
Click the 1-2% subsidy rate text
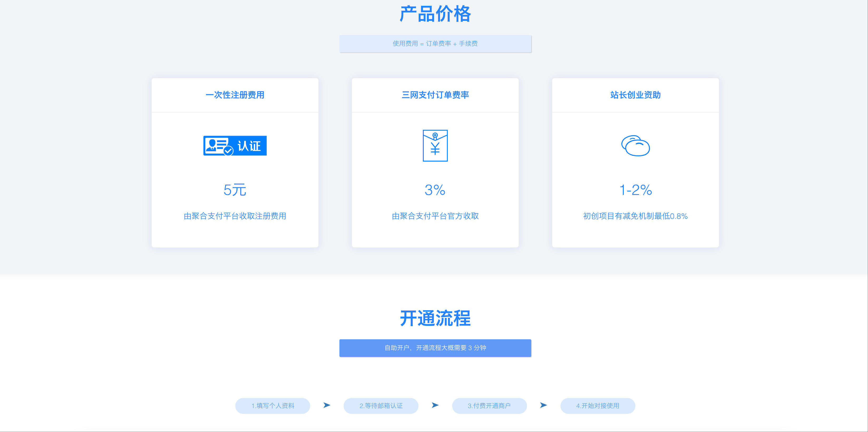(x=635, y=190)
